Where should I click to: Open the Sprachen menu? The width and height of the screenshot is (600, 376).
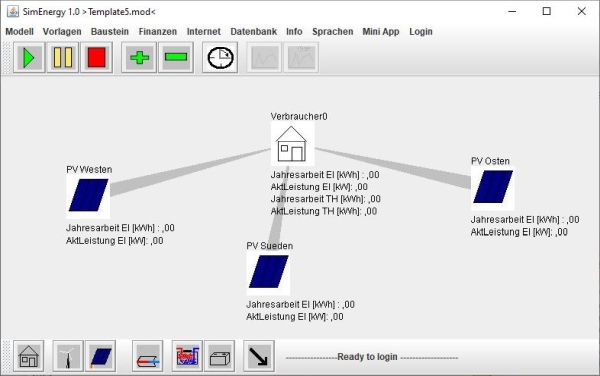[333, 32]
